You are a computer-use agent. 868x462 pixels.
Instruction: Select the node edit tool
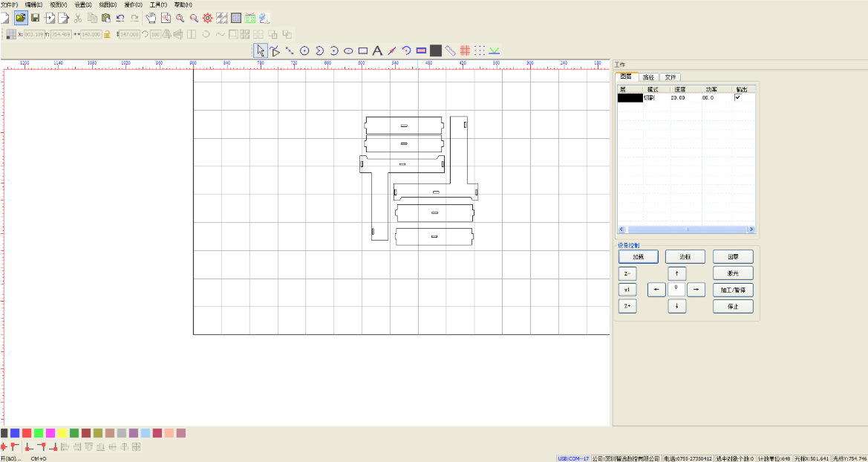point(275,51)
